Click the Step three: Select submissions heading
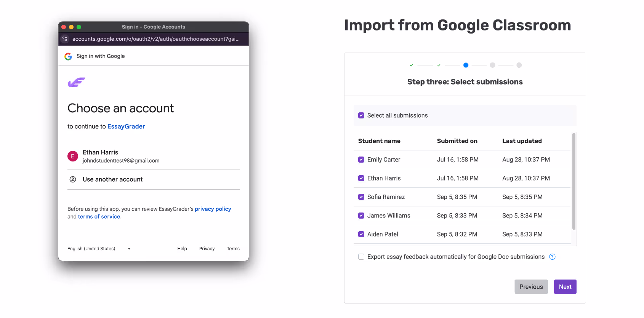Screen dimensions: 644x318 [465, 82]
